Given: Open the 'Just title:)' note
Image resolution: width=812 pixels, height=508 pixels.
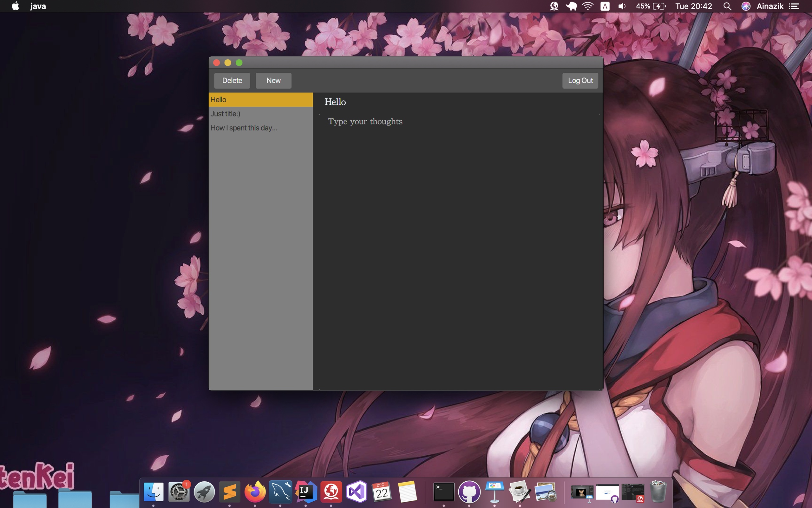Looking at the screenshot, I should (261, 114).
